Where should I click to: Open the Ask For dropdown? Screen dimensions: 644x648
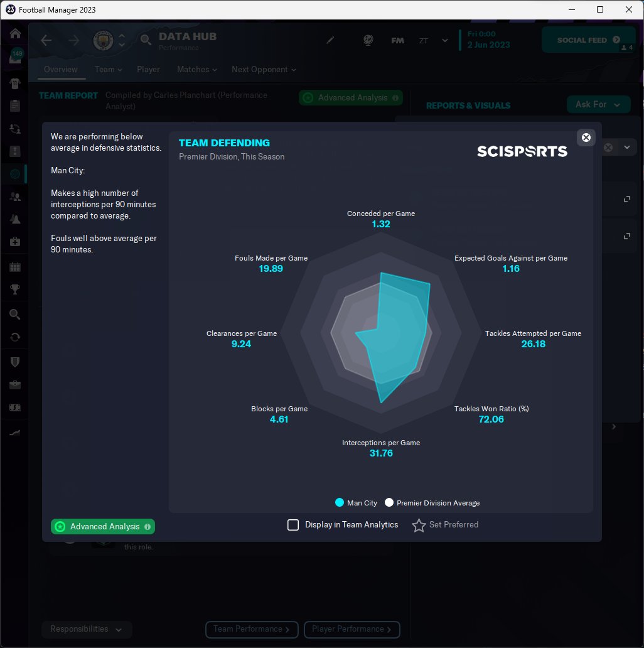598,105
